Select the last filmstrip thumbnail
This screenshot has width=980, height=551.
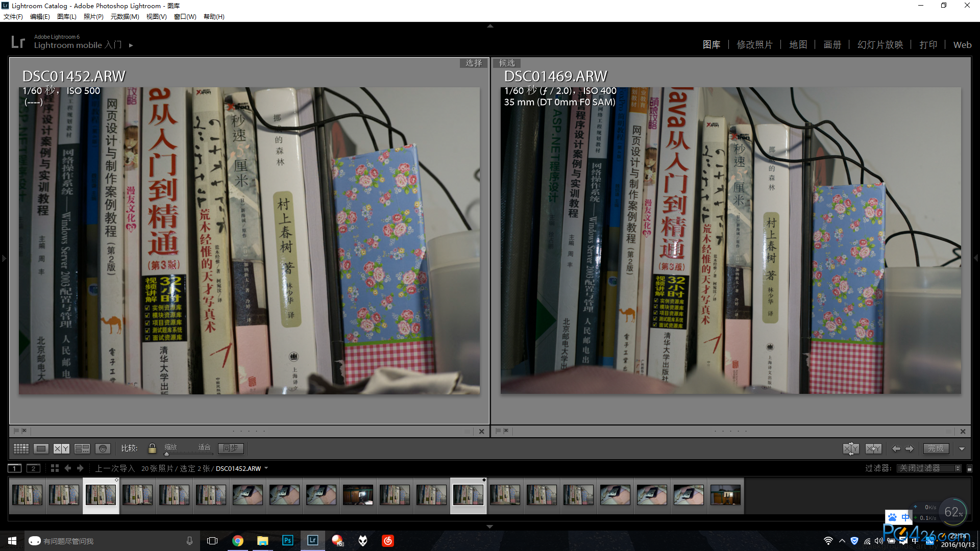tap(725, 495)
